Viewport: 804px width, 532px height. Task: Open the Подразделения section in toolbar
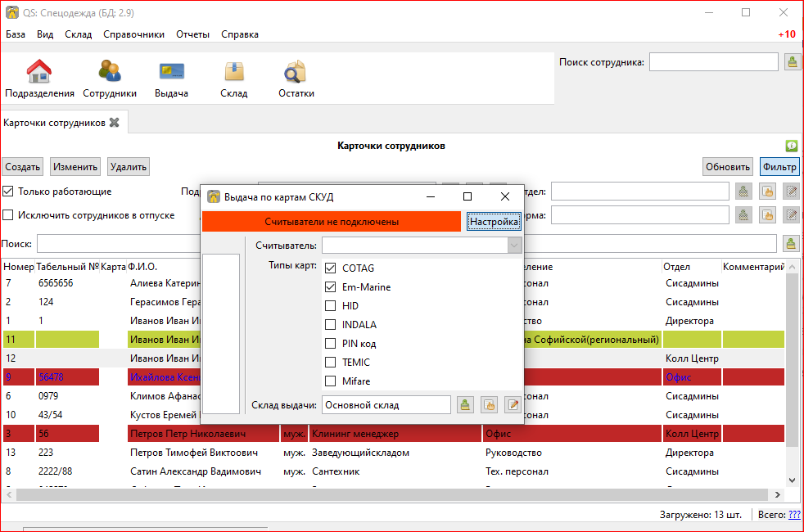(39, 79)
